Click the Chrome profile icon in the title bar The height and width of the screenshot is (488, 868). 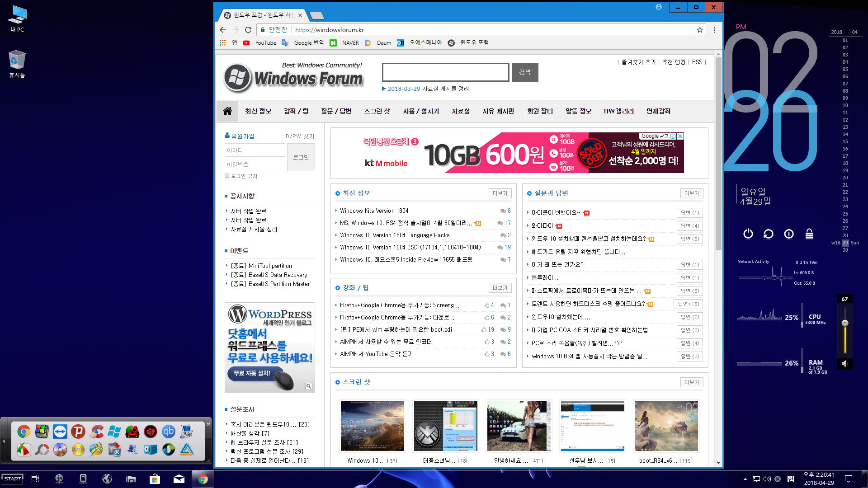pos(659,7)
